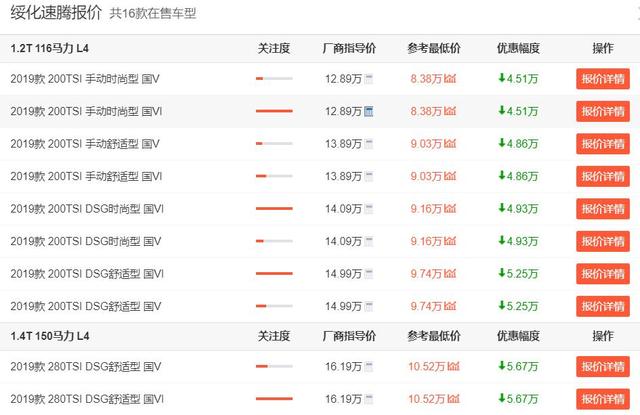Show price trend chart for 280TSI DSG舒适型 国V
This screenshot has width=640, height=415.
[453, 366]
